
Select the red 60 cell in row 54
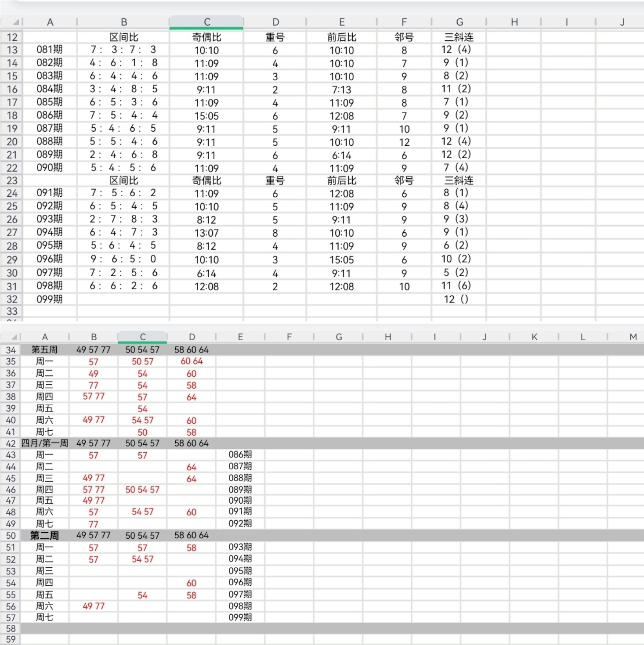pos(192,583)
